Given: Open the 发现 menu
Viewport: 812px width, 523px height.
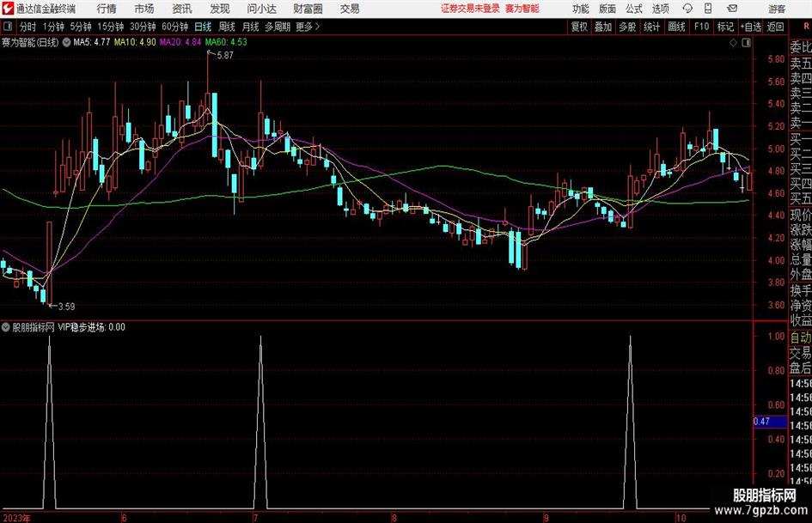Looking at the screenshot, I should (x=220, y=9).
